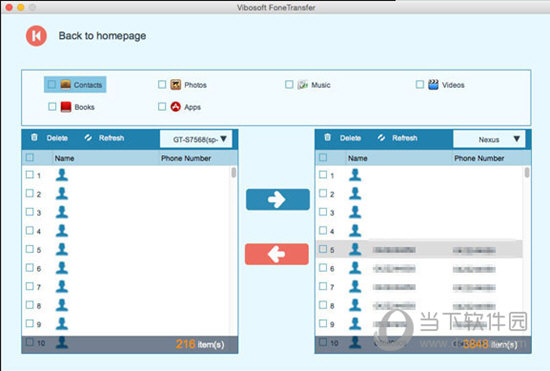
Task: Click person icon of row 2, Nexus list
Action: pos(355,193)
